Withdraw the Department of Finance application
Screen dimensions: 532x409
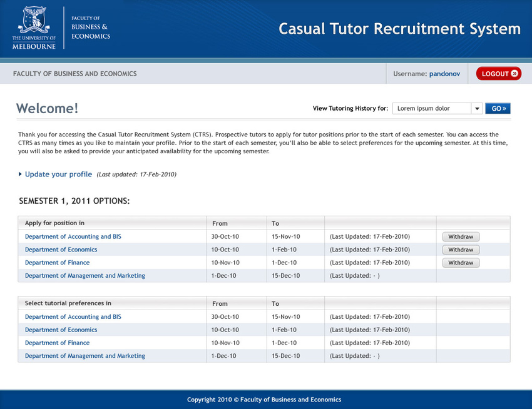tap(461, 263)
